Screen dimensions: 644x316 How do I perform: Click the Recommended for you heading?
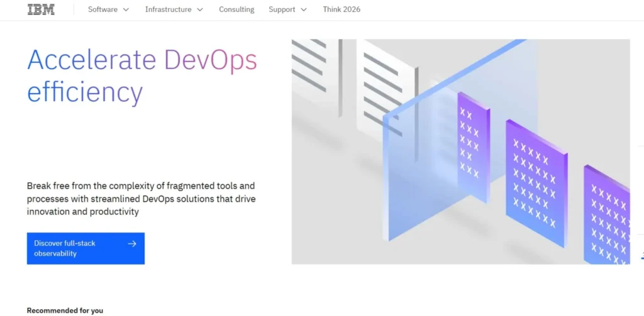pos(65,310)
